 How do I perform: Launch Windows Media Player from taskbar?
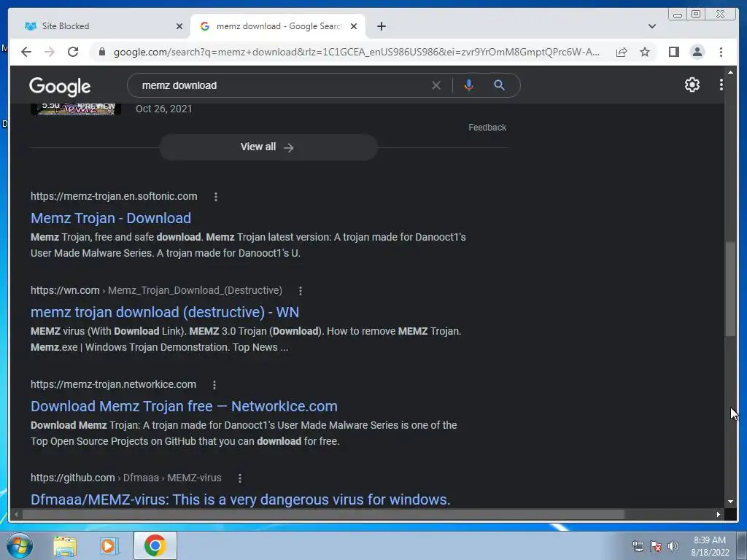[109, 546]
